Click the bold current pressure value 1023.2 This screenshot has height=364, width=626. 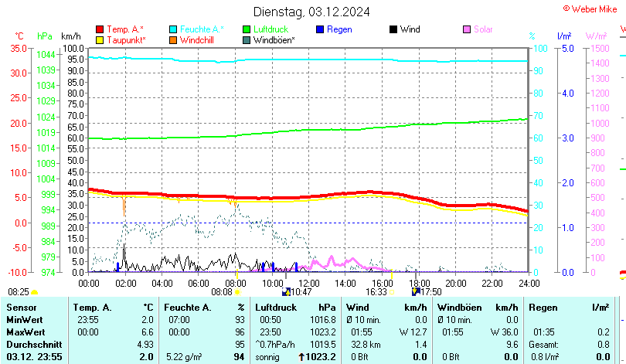pos(321,357)
